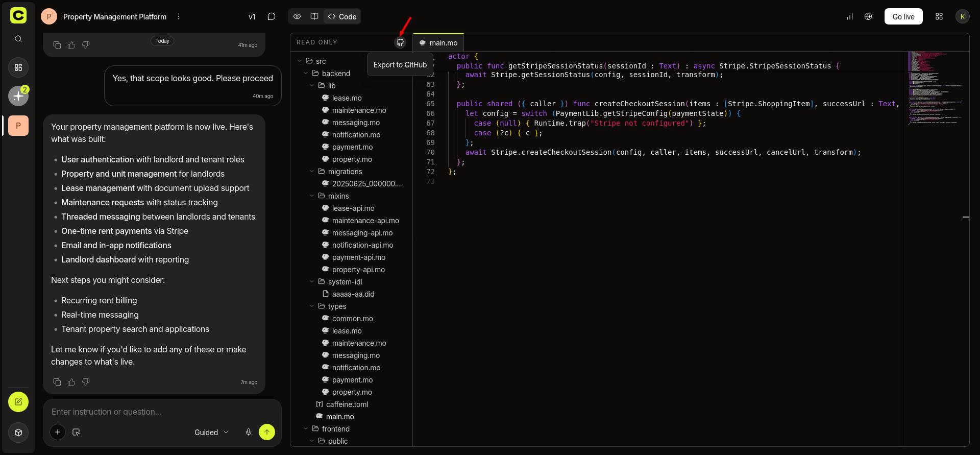The height and width of the screenshot is (455, 980).
Task: Like the platform-live summary message
Action: pos(71,382)
